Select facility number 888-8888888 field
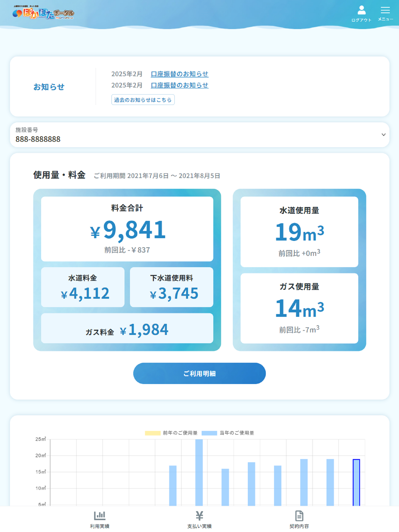The image size is (399, 532). (199, 135)
